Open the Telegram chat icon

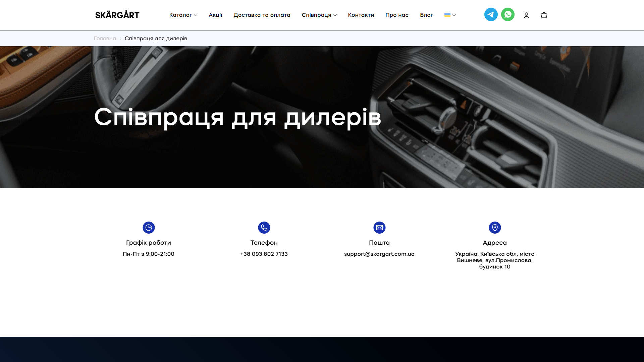pyautogui.click(x=491, y=14)
